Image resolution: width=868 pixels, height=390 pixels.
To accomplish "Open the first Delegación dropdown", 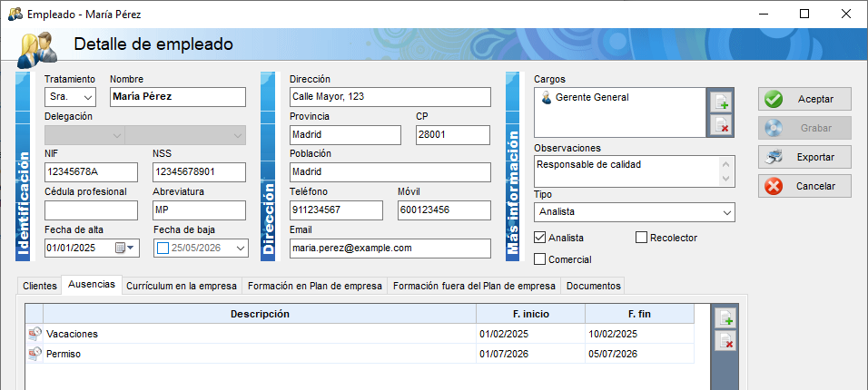I will (117, 135).
